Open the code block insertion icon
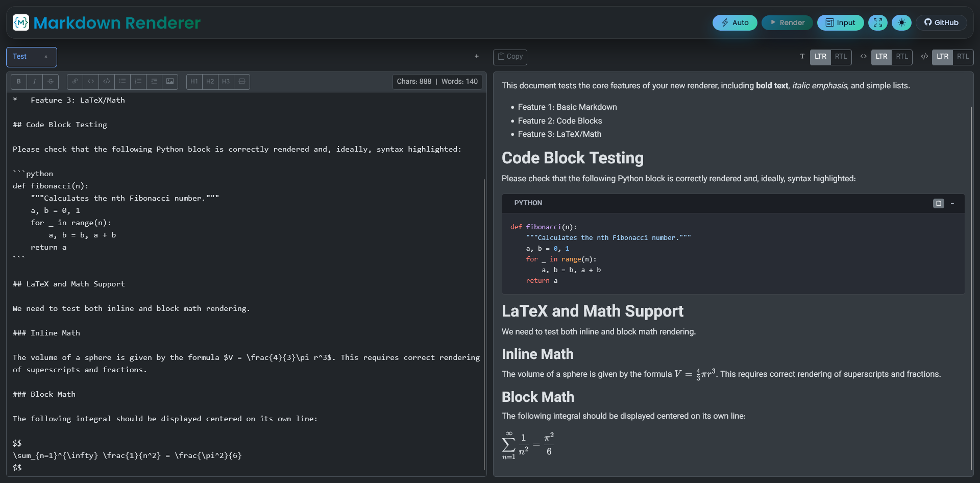Screen dimensions: 980x483 106,82
